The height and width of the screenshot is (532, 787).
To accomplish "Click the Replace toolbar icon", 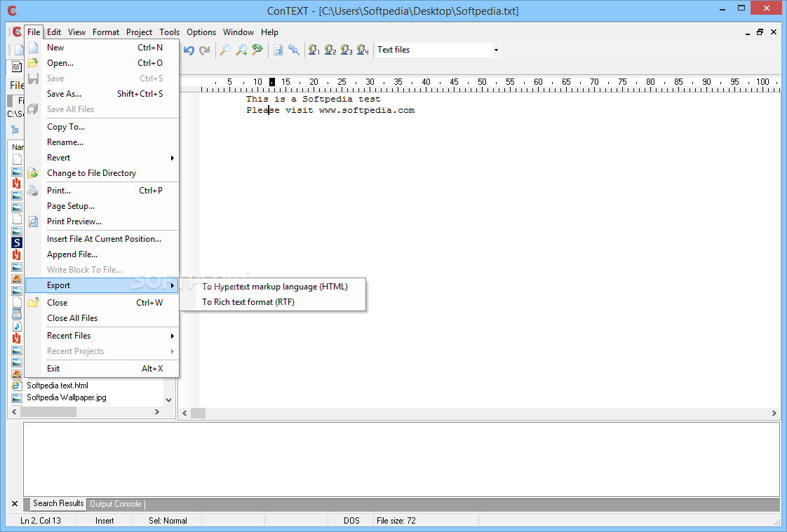I will [x=257, y=50].
